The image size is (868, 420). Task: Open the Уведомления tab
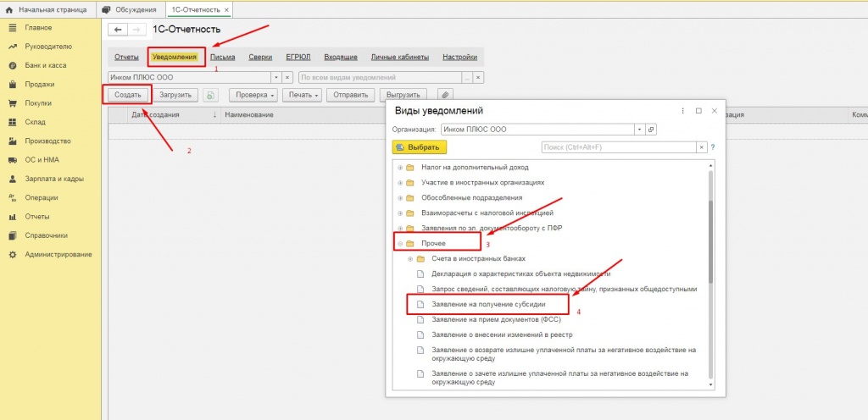pyautogui.click(x=175, y=57)
